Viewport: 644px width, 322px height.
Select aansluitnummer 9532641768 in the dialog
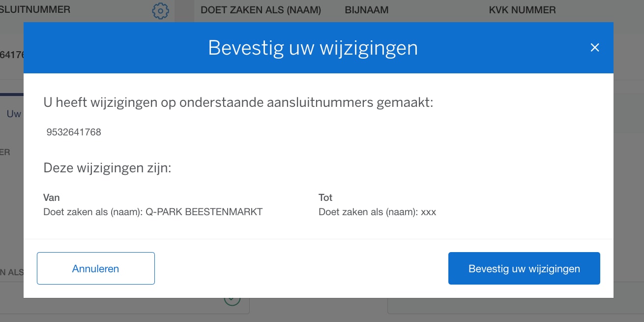(x=73, y=132)
